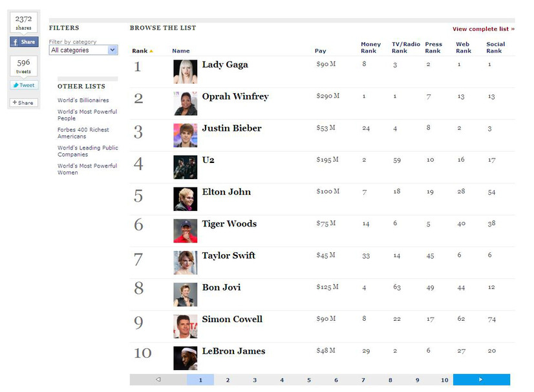The height and width of the screenshot is (392, 534).
Task: Share the list on Facebook
Action: click(24, 42)
